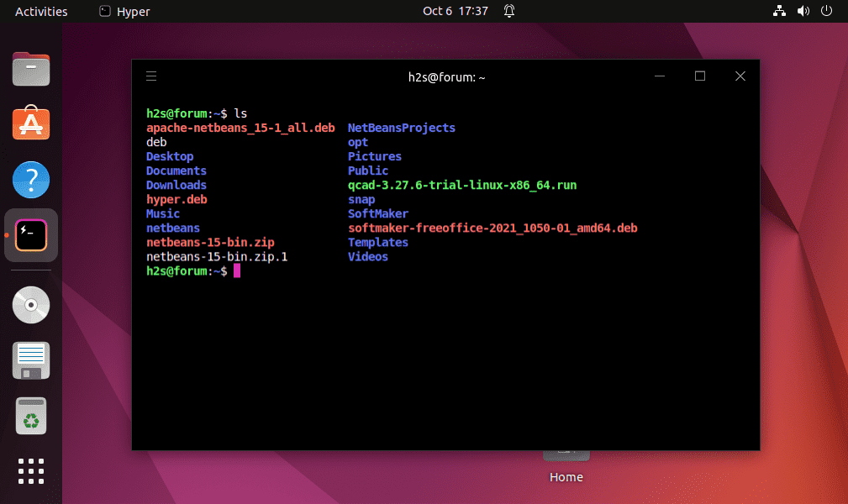The width and height of the screenshot is (848, 504).
Task: Click the Hyper app name in top bar
Action: point(131,11)
